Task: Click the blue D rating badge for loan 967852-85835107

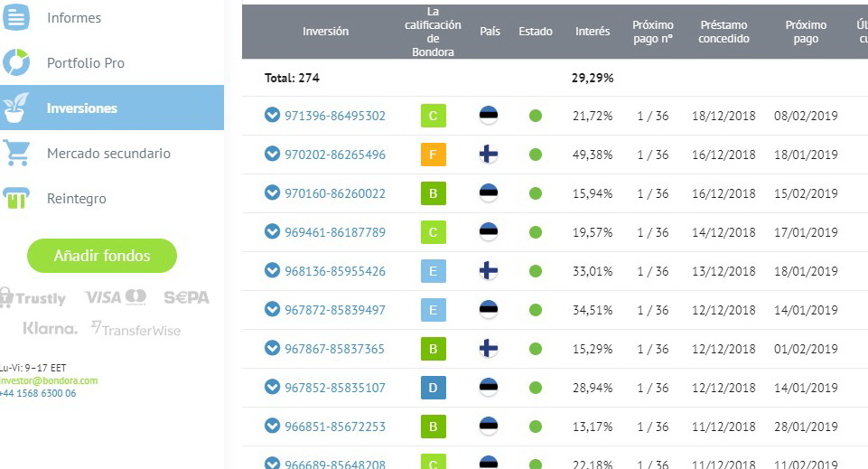Action: pyautogui.click(x=434, y=388)
